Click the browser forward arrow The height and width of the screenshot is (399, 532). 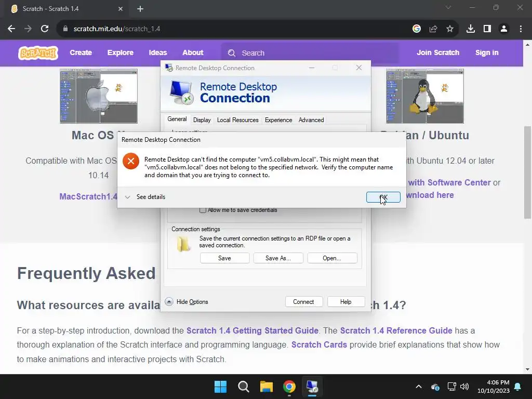(x=28, y=29)
